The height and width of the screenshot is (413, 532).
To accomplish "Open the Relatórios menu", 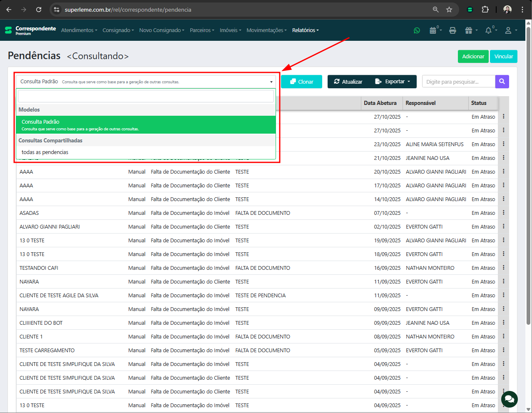I will 305,30.
